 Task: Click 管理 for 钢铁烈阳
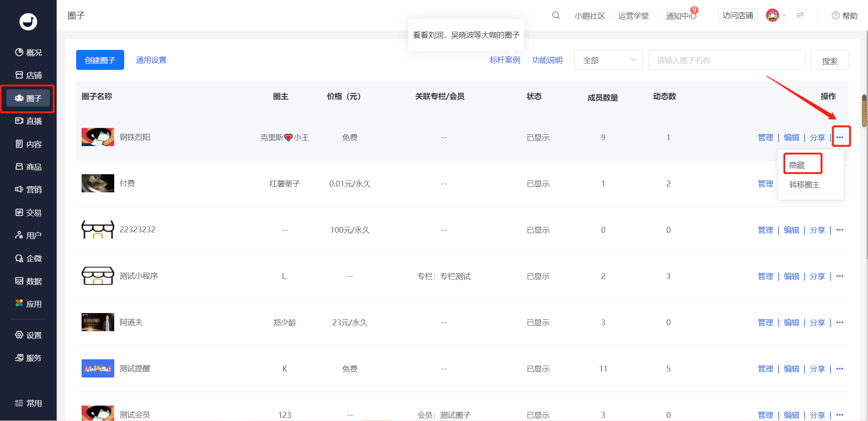pyautogui.click(x=766, y=137)
